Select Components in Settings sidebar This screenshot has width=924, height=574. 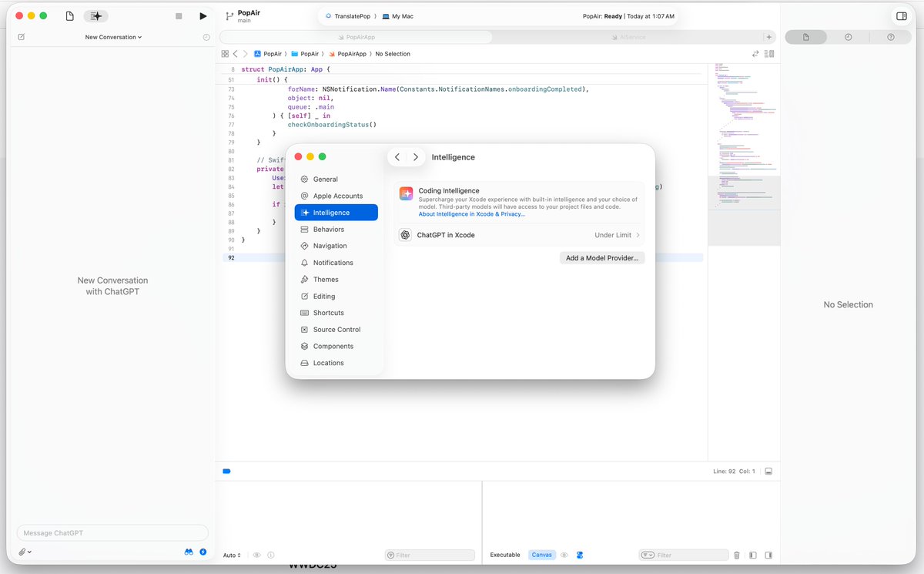[x=336, y=347]
